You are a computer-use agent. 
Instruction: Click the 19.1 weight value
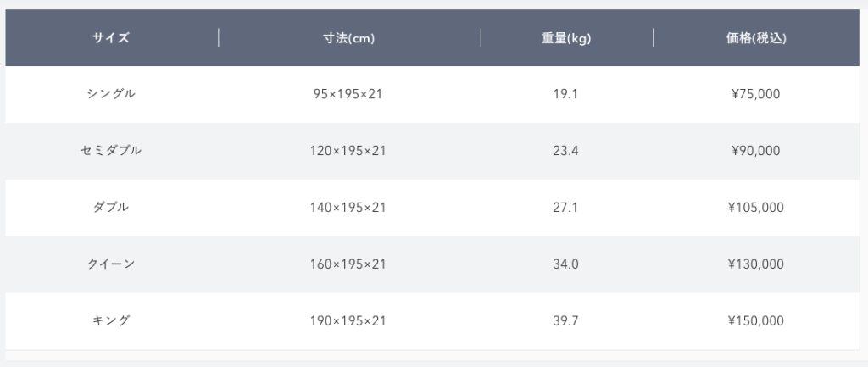[x=565, y=94]
